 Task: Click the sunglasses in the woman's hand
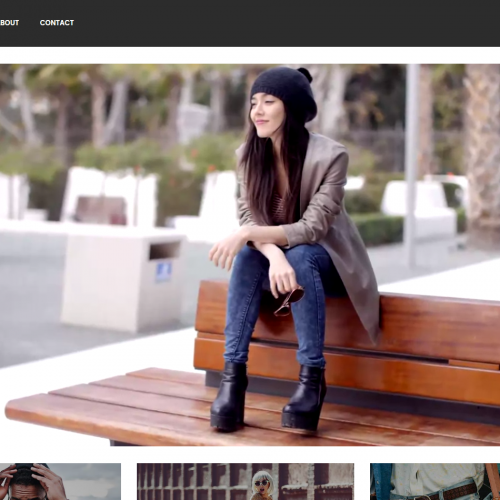coord(289,301)
